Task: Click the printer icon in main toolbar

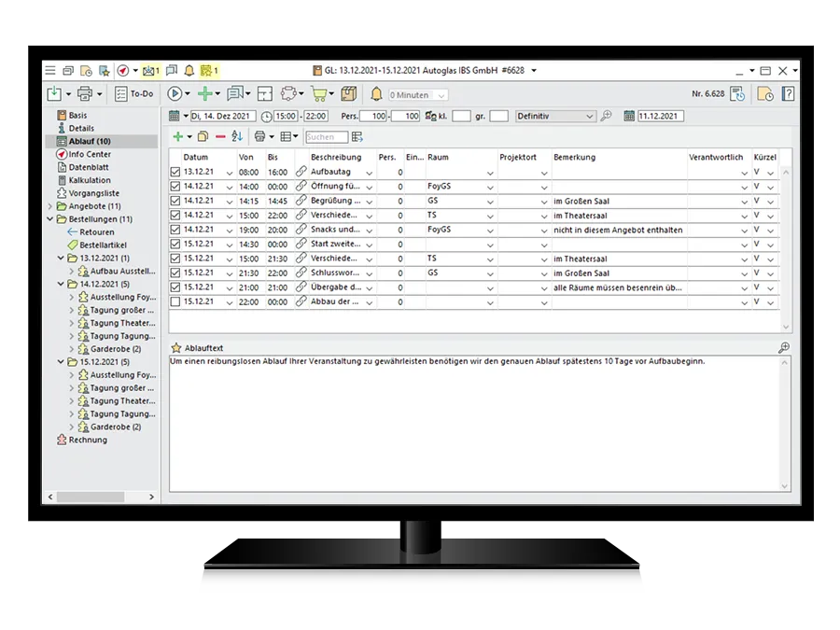Action: [x=84, y=94]
